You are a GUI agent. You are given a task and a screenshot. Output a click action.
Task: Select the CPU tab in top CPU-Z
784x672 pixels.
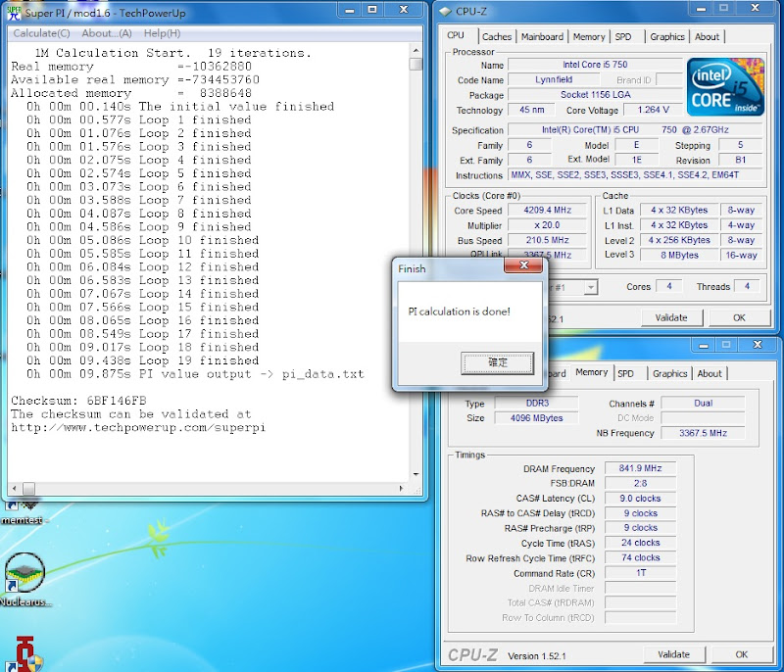[456, 35]
